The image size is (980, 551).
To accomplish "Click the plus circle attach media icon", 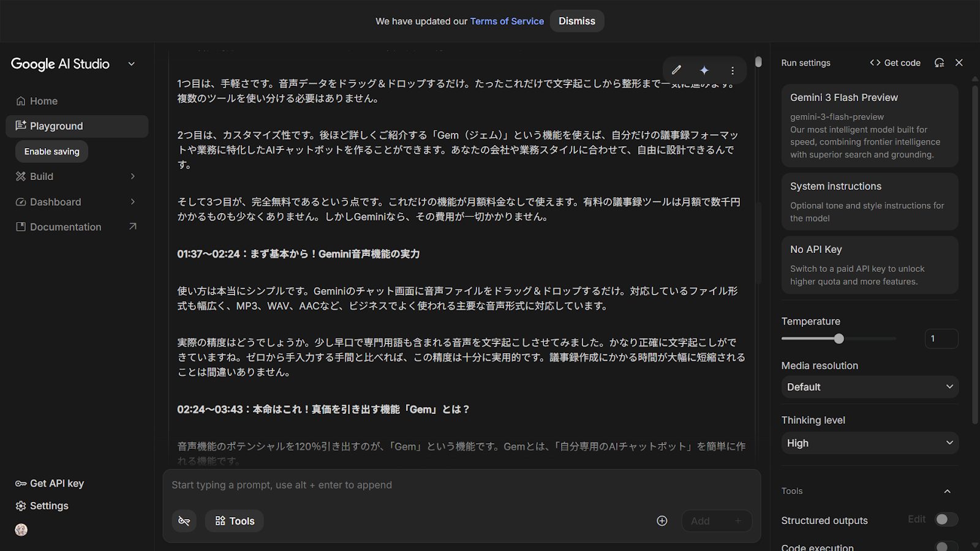I will [x=662, y=521].
